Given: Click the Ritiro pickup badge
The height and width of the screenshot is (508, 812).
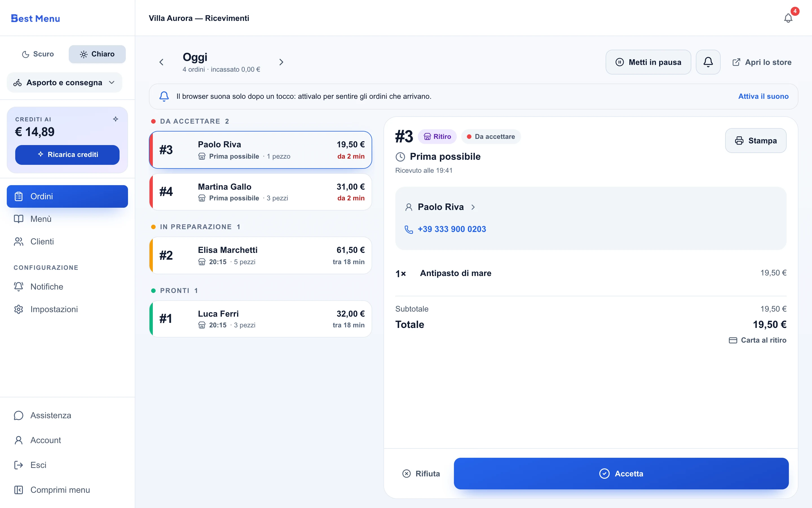Looking at the screenshot, I should [437, 136].
